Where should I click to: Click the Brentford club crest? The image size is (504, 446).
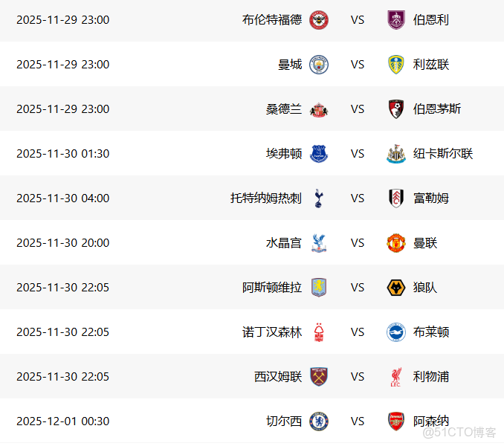[x=318, y=20]
